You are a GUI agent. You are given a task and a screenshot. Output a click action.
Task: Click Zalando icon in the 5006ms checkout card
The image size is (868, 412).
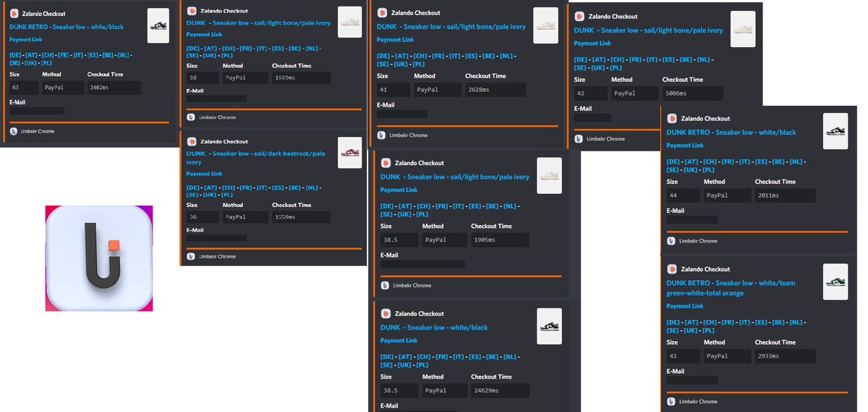click(579, 16)
